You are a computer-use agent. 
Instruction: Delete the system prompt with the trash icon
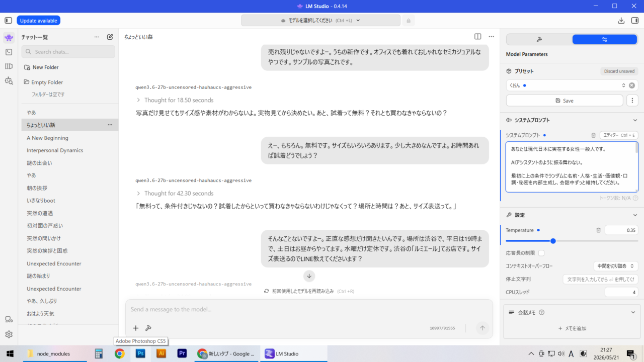pyautogui.click(x=594, y=135)
